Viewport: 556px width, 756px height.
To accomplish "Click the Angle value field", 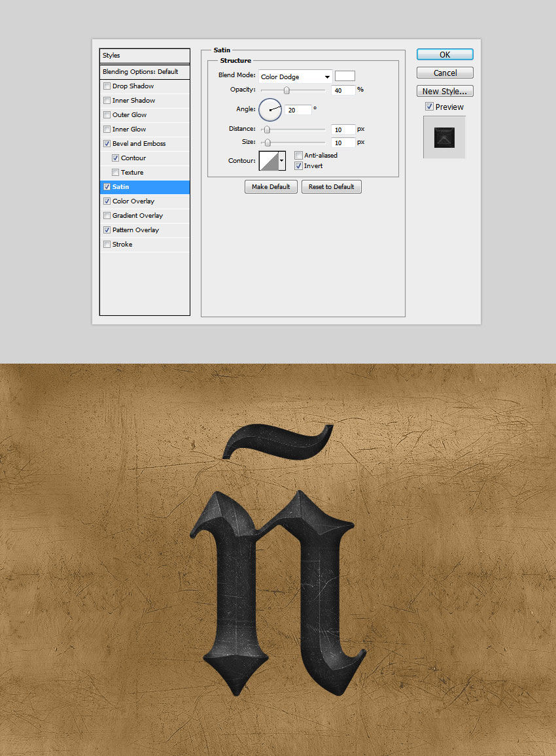I will [298, 110].
